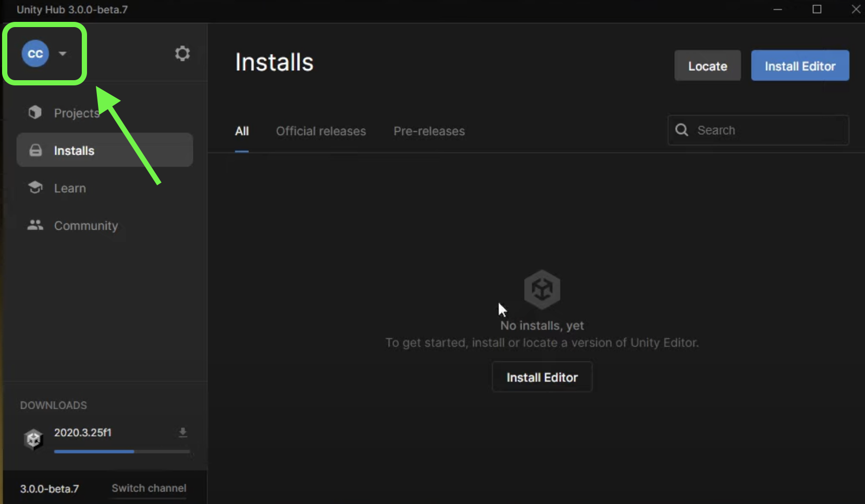
Task: Expand the account dropdown arrow
Action: (63, 54)
